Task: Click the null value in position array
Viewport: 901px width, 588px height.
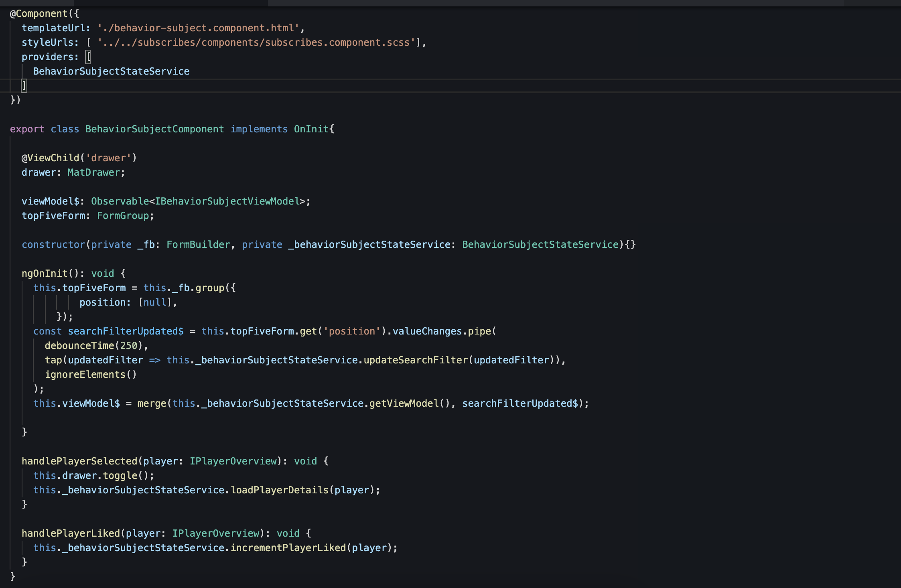Action: pyautogui.click(x=155, y=302)
